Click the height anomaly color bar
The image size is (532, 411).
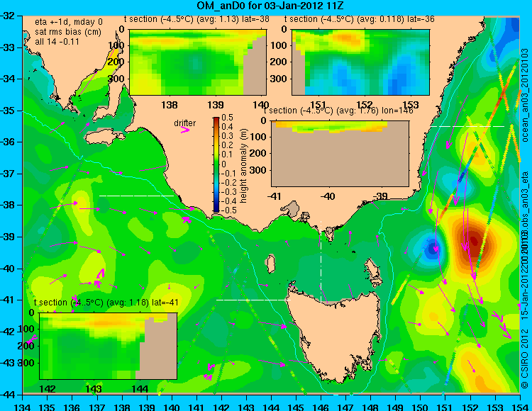[x=216, y=164]
